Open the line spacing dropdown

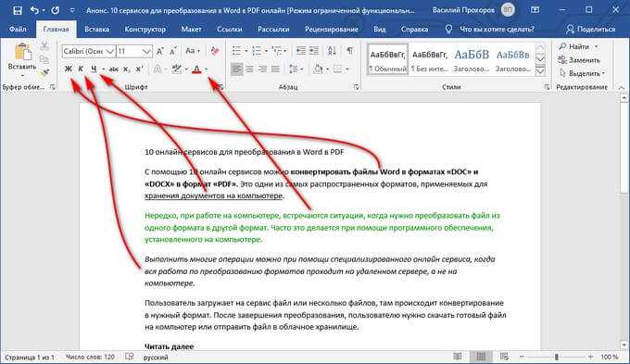coord(296,69)
